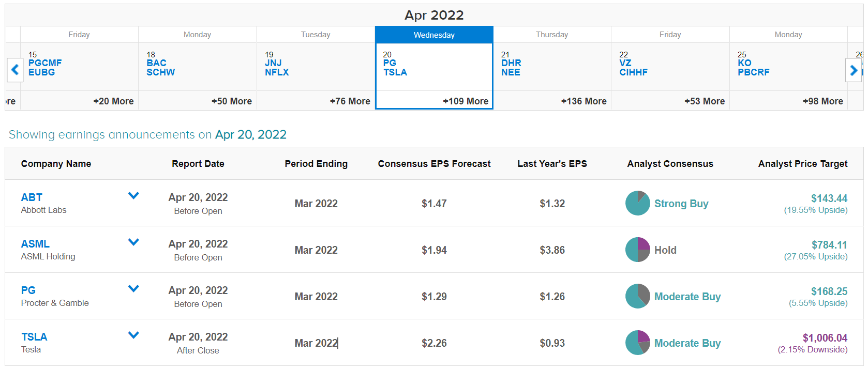The height and width of the screenshot is (370, 868).
Task: Click the Apr 20, 2022 heading date
Action: [x=251, y=135]
